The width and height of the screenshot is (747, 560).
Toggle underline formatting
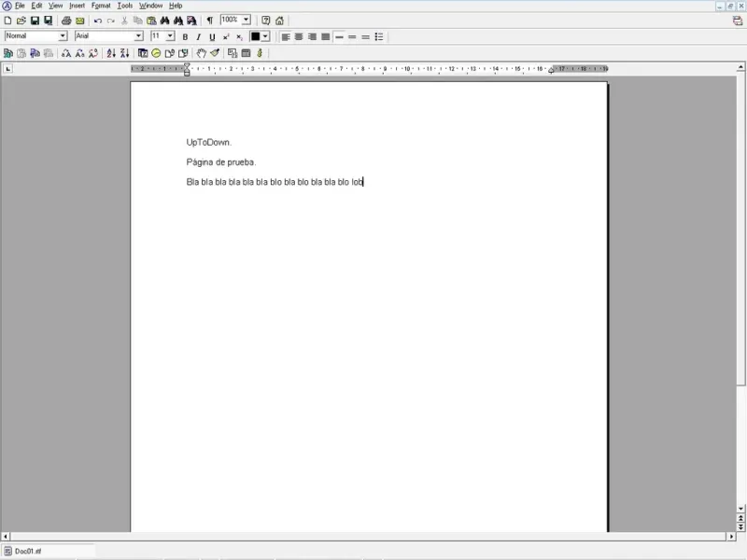pyautogui.click(x=212, y=36)
